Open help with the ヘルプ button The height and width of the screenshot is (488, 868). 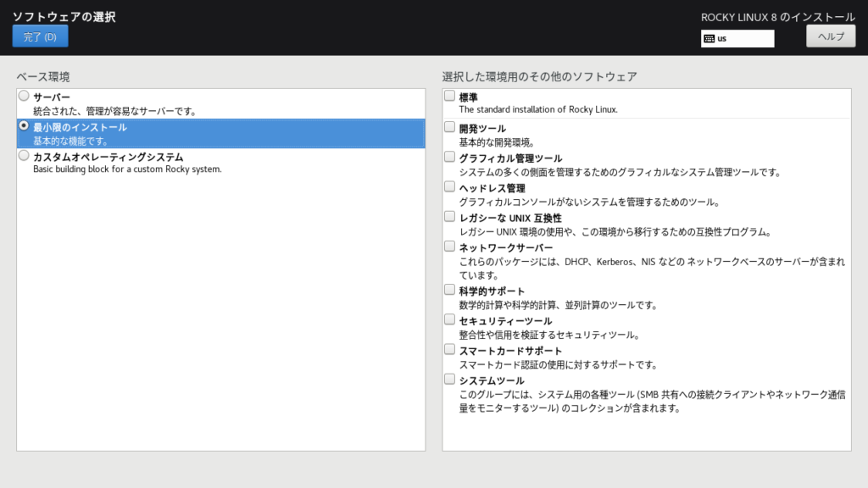point(830,36)
